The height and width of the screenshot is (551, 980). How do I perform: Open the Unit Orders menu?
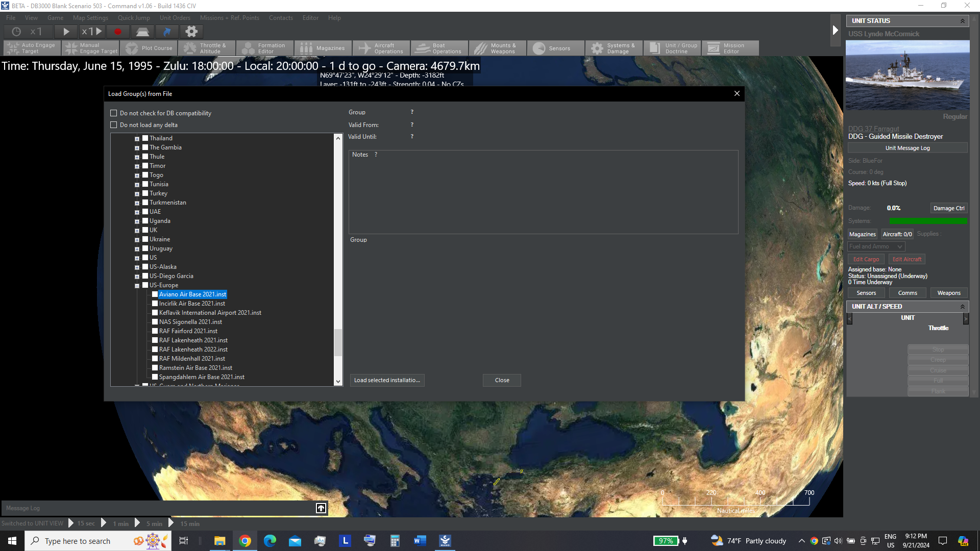tap(175, 18)
